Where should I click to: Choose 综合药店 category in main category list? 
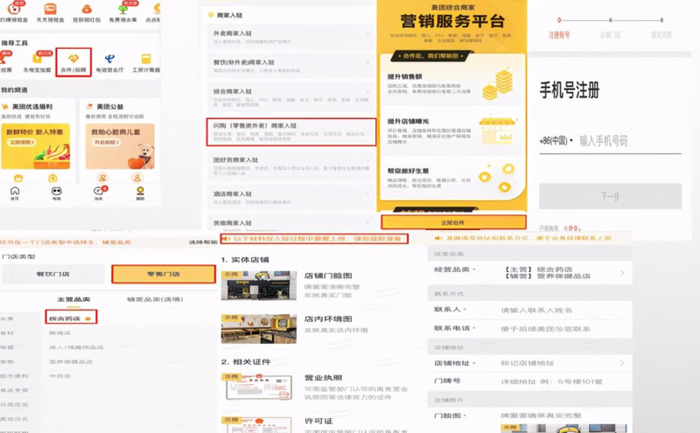click(x=71, y=318)
